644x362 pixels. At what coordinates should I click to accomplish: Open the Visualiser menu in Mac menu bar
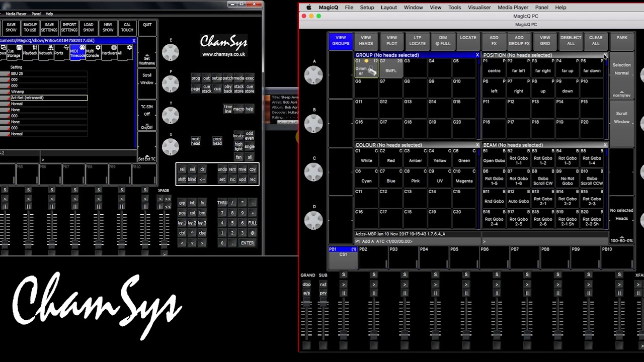[x=479, y=8]
